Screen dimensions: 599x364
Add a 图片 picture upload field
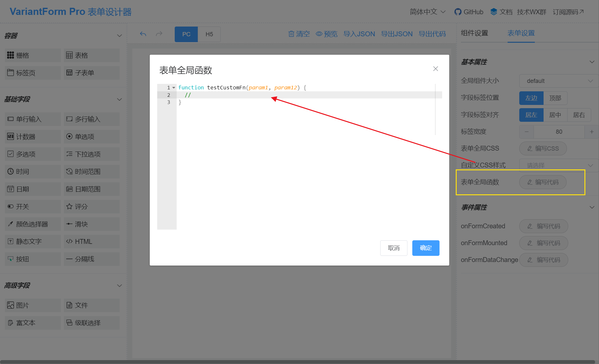pyautogui.click(x=33, y=305)
